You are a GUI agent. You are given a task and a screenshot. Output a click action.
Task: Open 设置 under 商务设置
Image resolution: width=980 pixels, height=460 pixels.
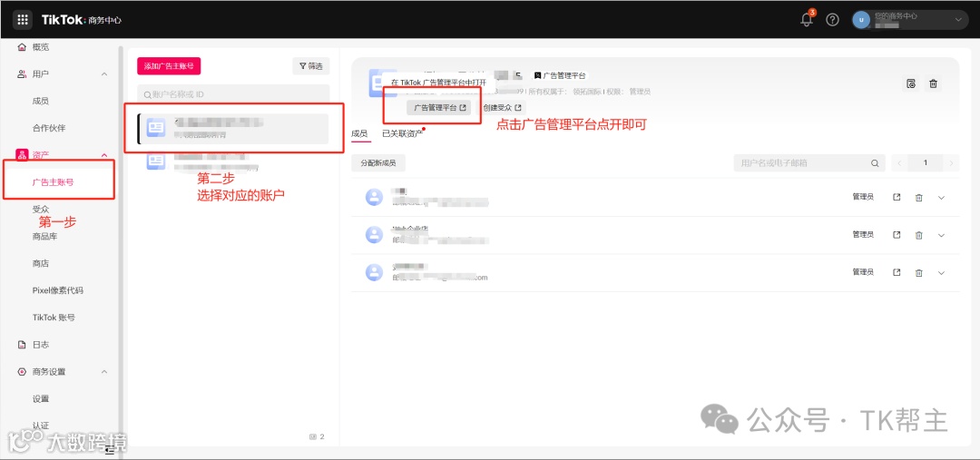click(x=41, y=398)
